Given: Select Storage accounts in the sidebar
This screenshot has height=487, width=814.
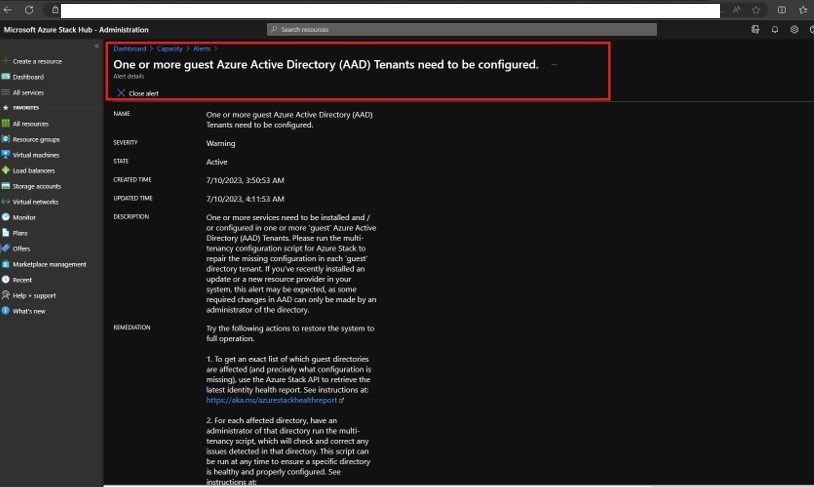Looking at the screenshot, I should click(37, 186).
